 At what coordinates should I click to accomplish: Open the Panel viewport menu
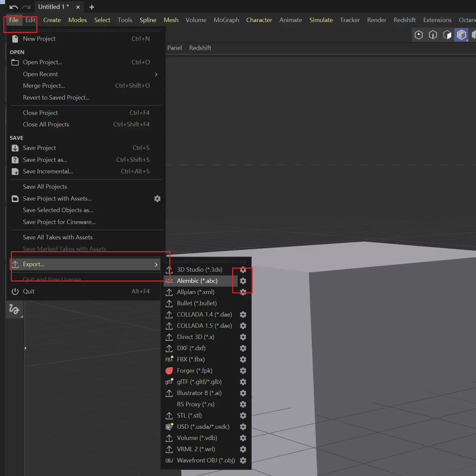(x=174, y=48)
